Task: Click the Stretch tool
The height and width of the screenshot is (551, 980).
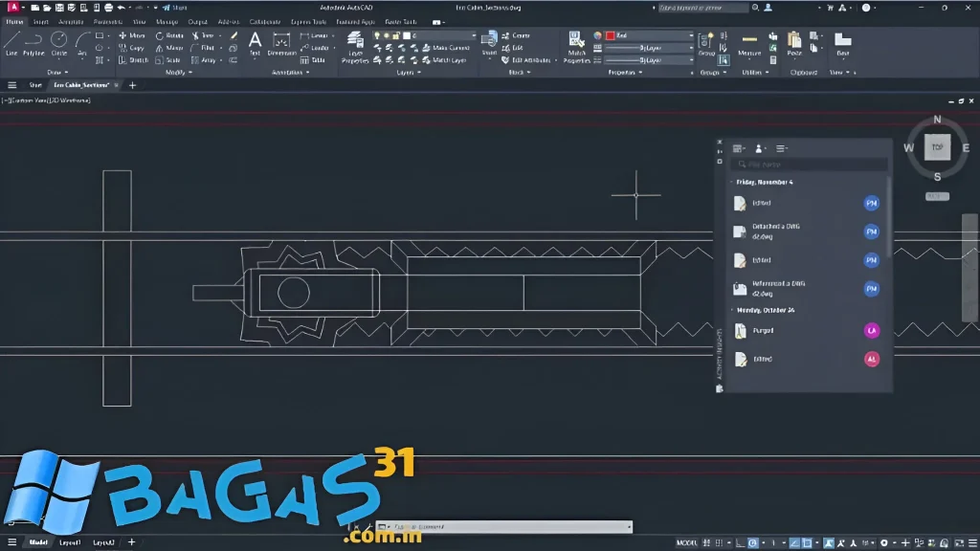Action: click(x=133, y=60)
